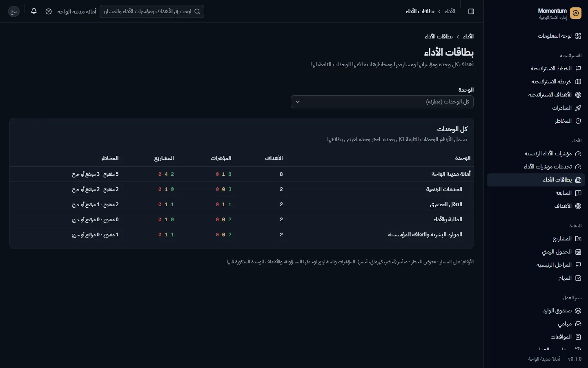Click the صندوق الوارد layers icon
The width and height of the screenshot is (588, 368).
[x=578, y=311]
